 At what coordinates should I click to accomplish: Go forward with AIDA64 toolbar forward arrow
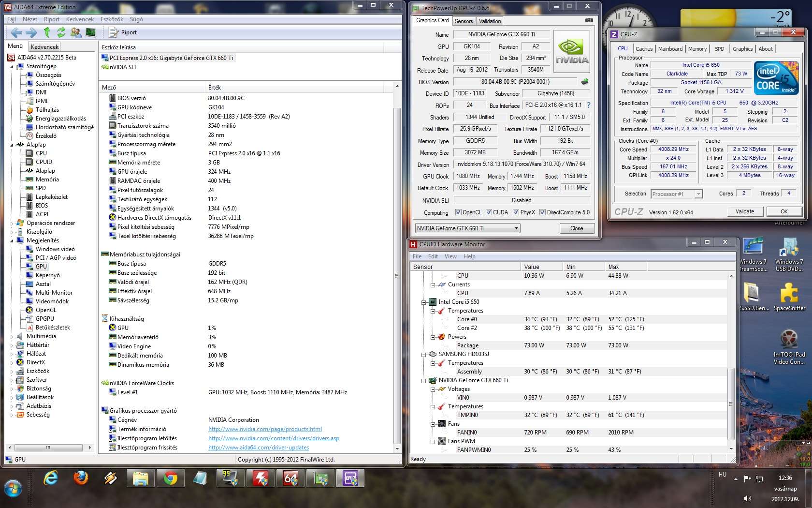pyautogui.click(x=31, y=32)
